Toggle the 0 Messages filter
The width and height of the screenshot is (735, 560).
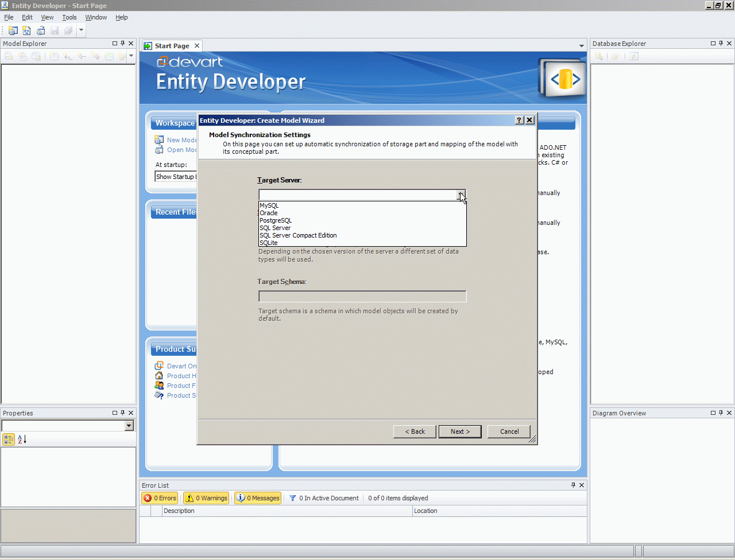click(258, 498)
